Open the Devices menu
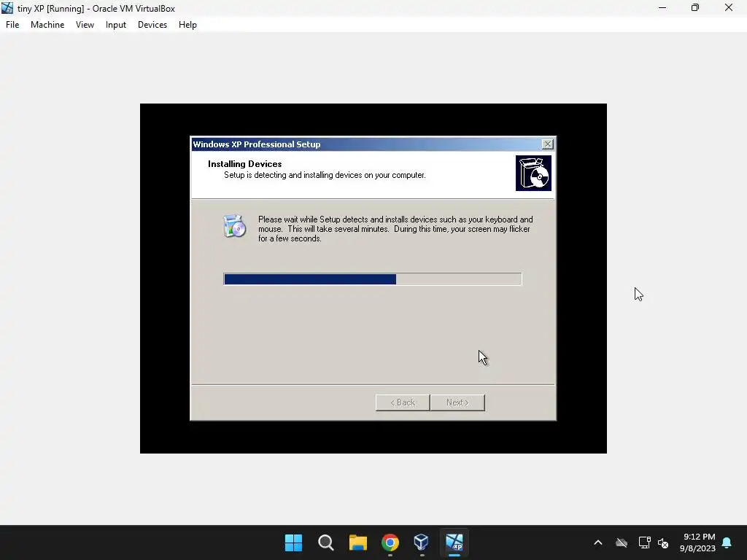The width and height of the screenshot is (747, 560). pyautogui.click(x=152, y=25)
